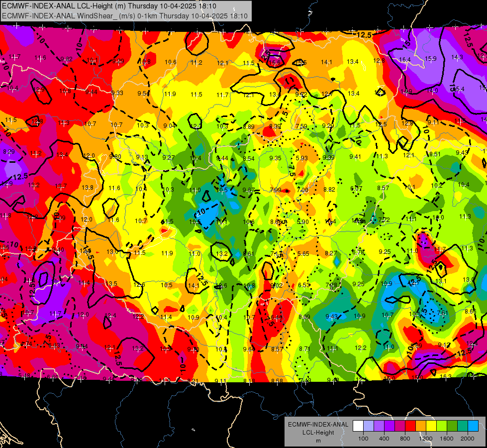Click the legend tick label 1200
The width and height of the screenshot is (487, 448).
coord(426,439)
